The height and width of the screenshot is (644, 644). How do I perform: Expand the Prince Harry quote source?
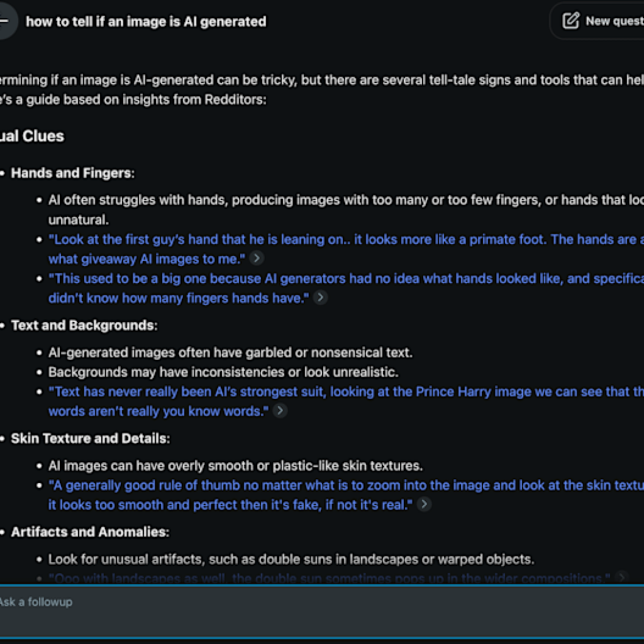[281, 411]
